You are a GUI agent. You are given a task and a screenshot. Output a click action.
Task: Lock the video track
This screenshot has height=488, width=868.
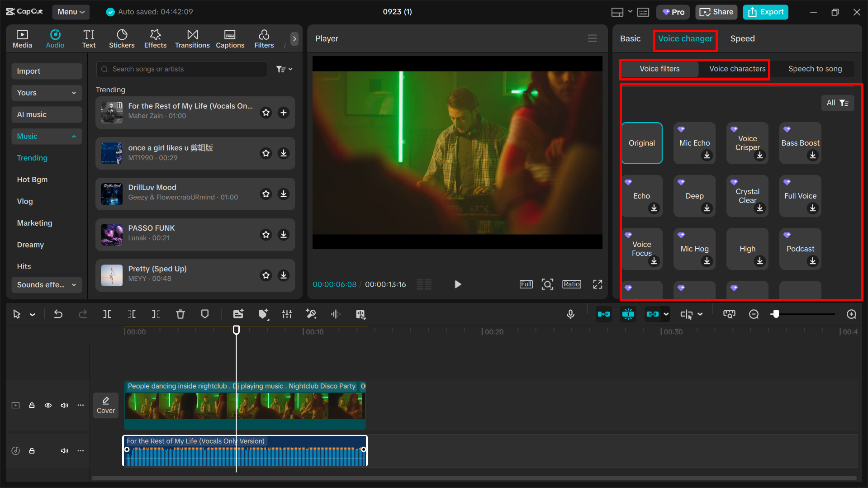32,405
